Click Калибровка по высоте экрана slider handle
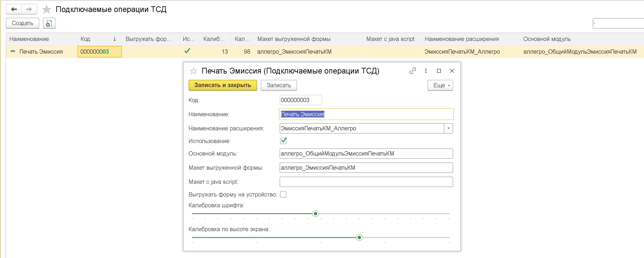Viewport: 644px width, 258px height. tap(359, 238)
